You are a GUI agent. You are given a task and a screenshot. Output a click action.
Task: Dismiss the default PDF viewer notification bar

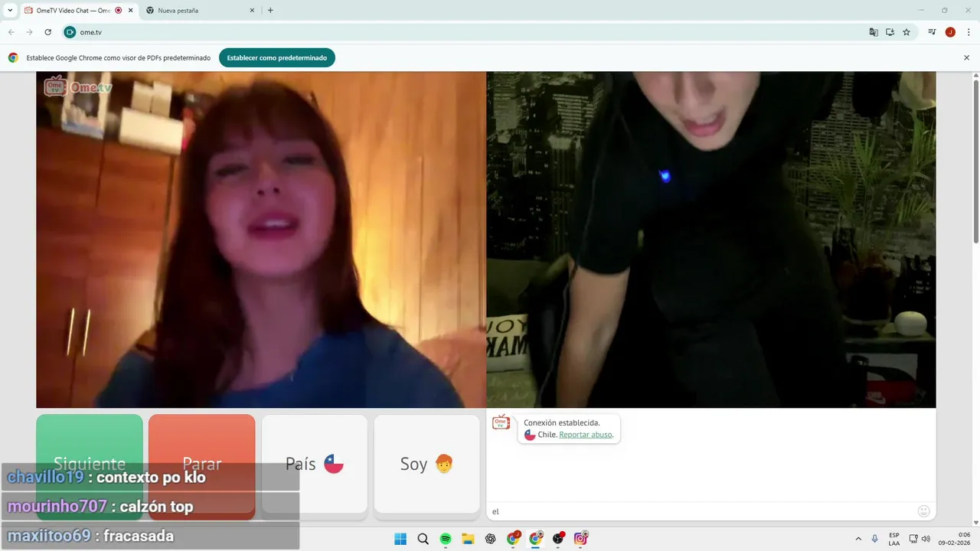(x=966, y=57)
